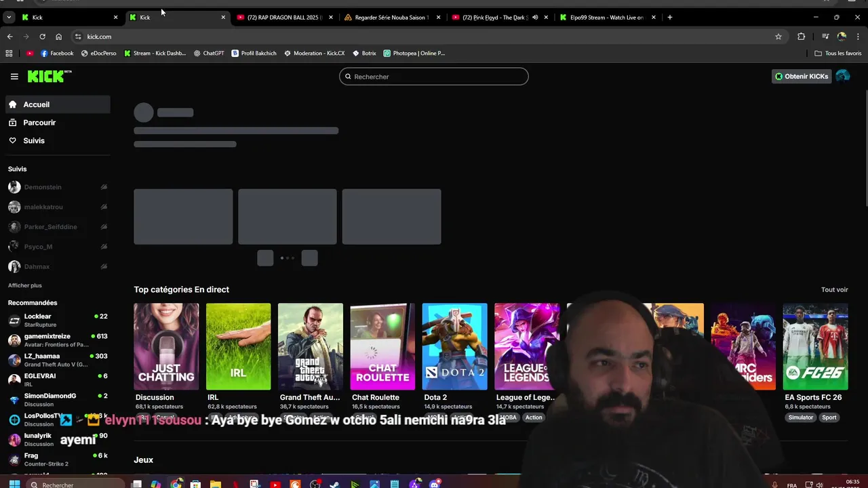Open EGLEVRAI recommended channel

(x=58, y=380)
